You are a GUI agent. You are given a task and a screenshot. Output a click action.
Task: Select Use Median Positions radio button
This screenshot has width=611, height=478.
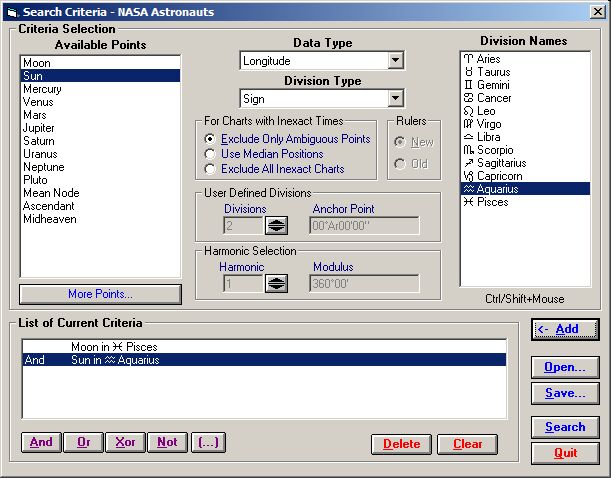pyautogui.click(x=210, y=154)
